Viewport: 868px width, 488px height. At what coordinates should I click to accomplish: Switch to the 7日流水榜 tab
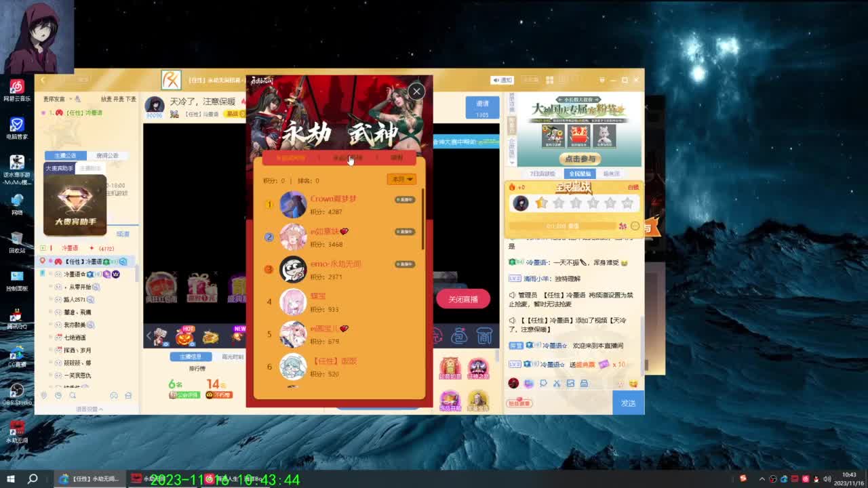(x=543, y=174)
